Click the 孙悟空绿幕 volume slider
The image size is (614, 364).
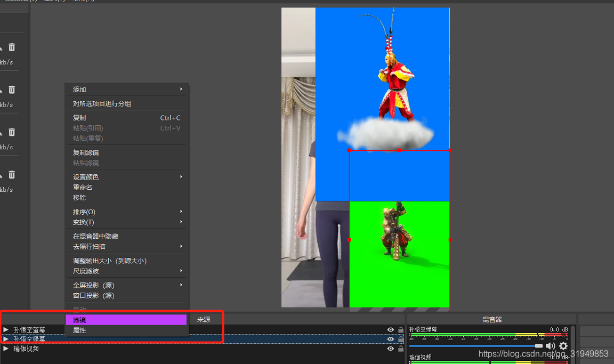[x=476, y=346]
